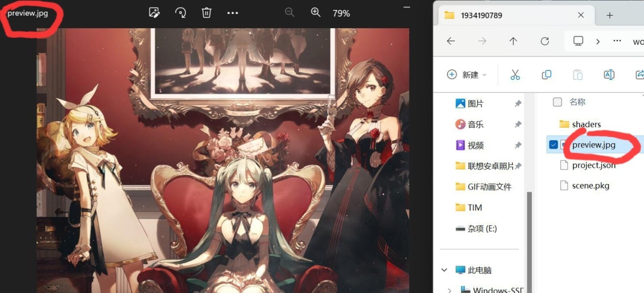Rotate the image with the rotate icon

[181, 13]
